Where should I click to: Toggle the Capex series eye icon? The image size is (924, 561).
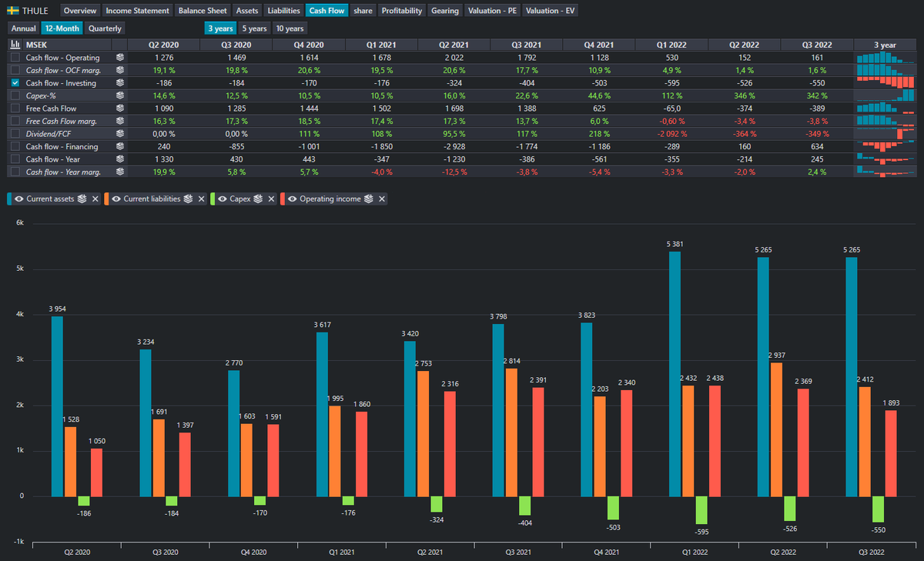[x=223, y=199]
